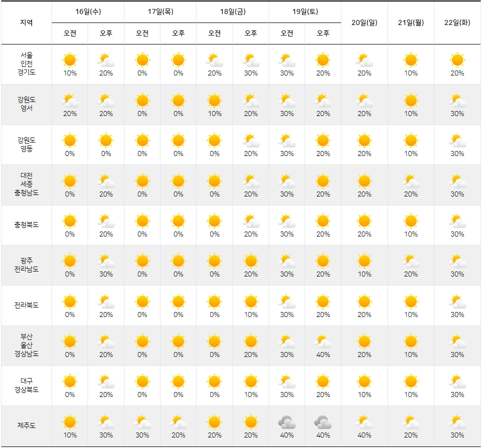482x448 pixels.
Task: Click the 30% value for 제주도 17일 오전
Action: [x=142, y=435]
